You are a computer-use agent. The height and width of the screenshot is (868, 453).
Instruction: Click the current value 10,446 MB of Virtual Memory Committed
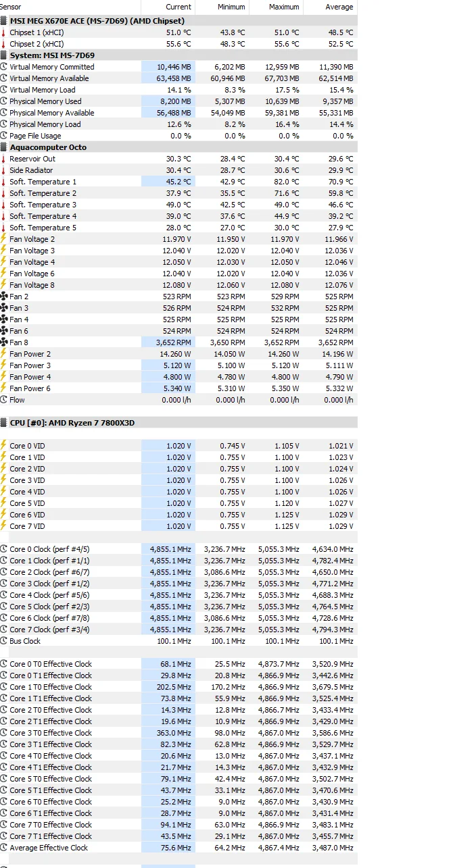click(174, 67)
